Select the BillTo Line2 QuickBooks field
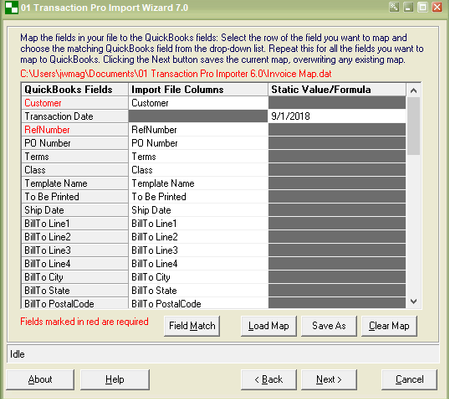Image resolution: width=449 pixels, height=399 pixels. 75,237
